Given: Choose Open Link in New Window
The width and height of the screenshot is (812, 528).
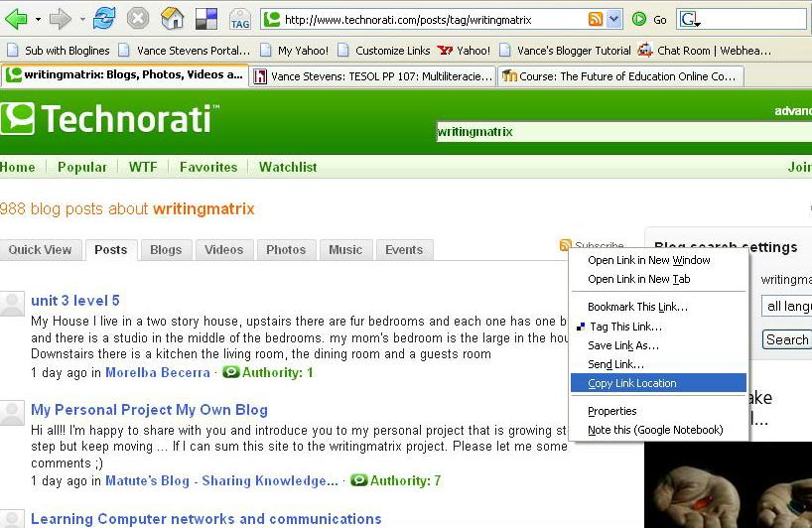Looking at the screenshot, I should [x=658, y=260].
